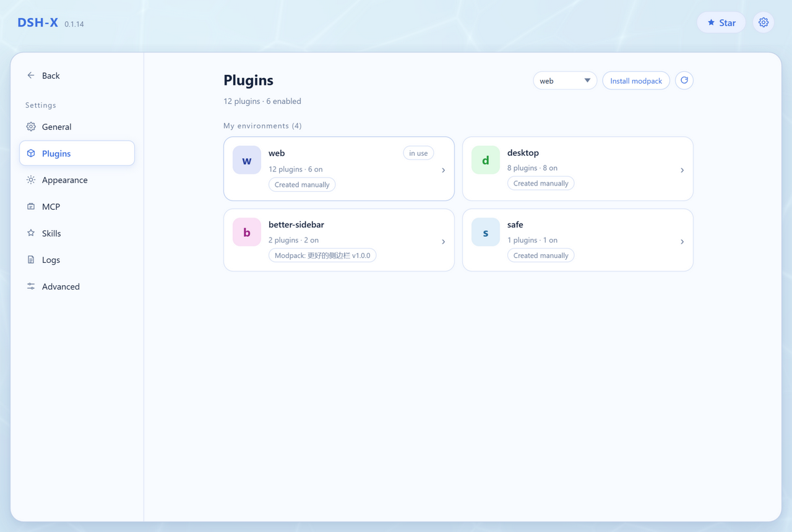Select Appearance settings section
Image resolution: width=792 pixels, height=532 pixels.
pos(77,180)
